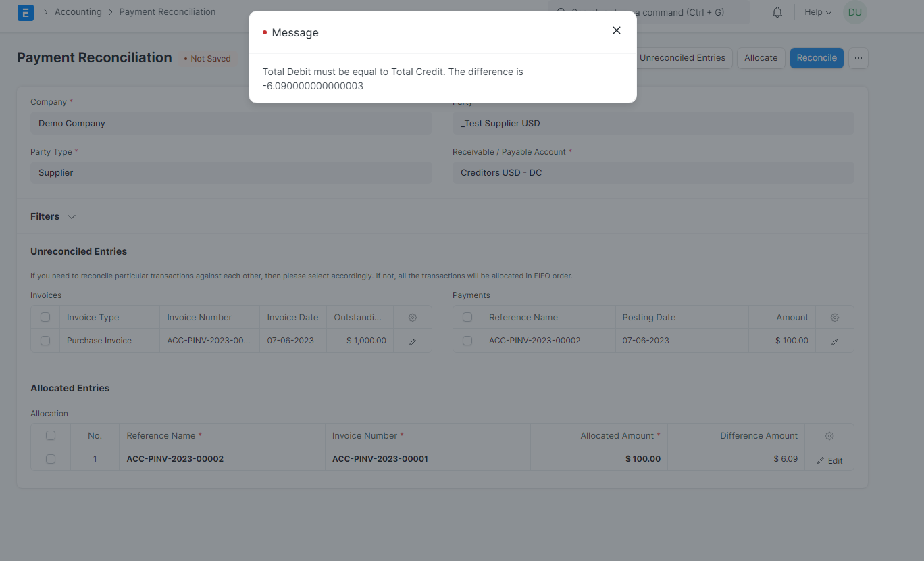The height and width of the screenshot is (561, 924).
Task: Open column settings for the Invoices table
Action: point(412,316)
